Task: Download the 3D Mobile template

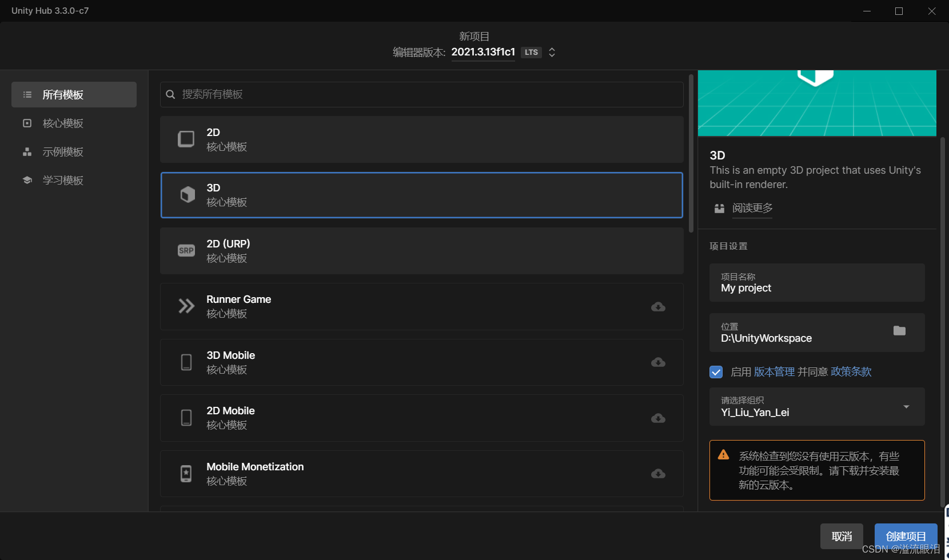Action: (658, 362)
